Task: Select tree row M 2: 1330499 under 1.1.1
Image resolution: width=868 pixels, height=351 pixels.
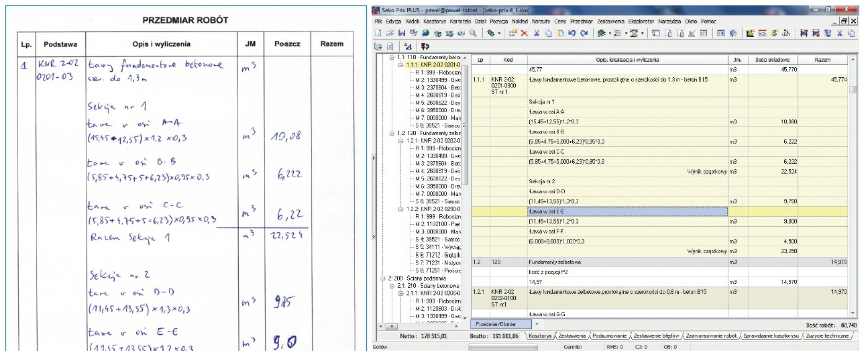Action: [437, 81]
